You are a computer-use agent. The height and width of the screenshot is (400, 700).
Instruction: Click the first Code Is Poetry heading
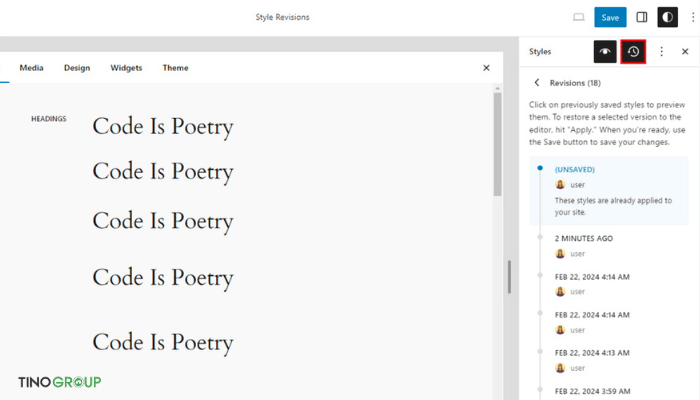click(163, 126)
